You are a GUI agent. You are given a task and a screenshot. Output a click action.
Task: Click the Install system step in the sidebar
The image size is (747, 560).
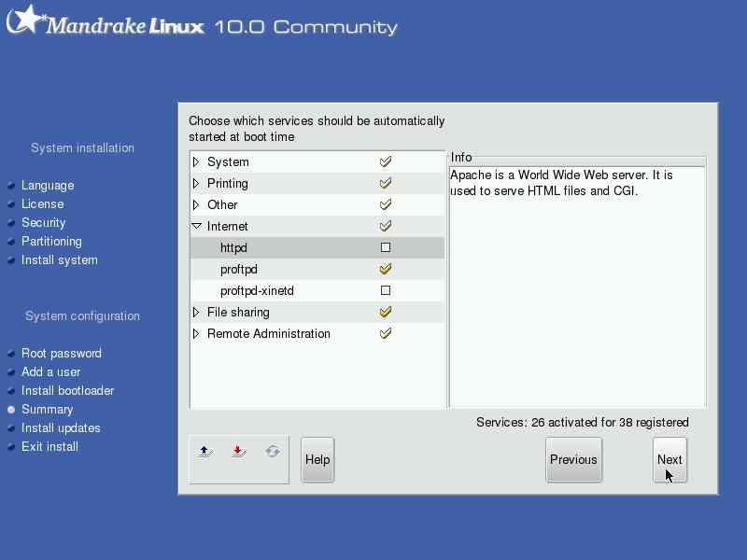(x=60, y=260)
